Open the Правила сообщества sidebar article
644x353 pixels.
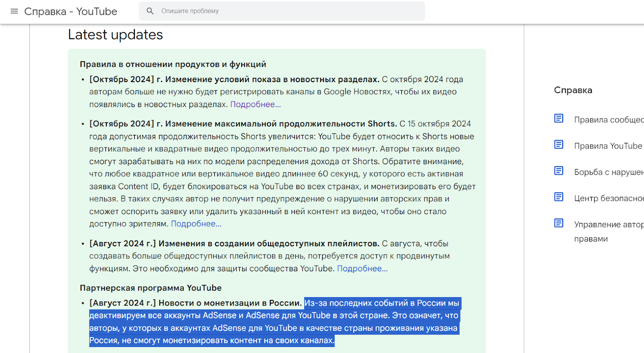point(609,120)
